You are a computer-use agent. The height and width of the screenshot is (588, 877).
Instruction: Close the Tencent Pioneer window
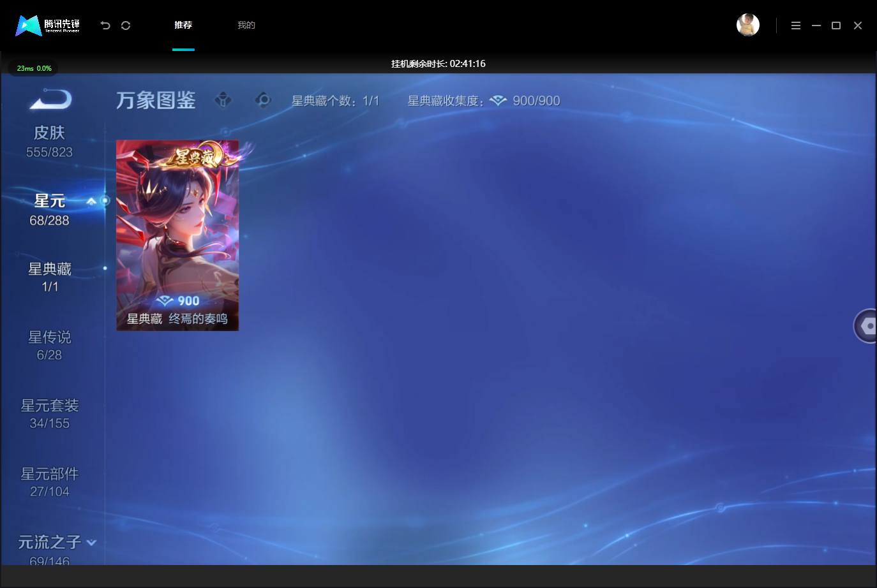[x=858, y=26]
